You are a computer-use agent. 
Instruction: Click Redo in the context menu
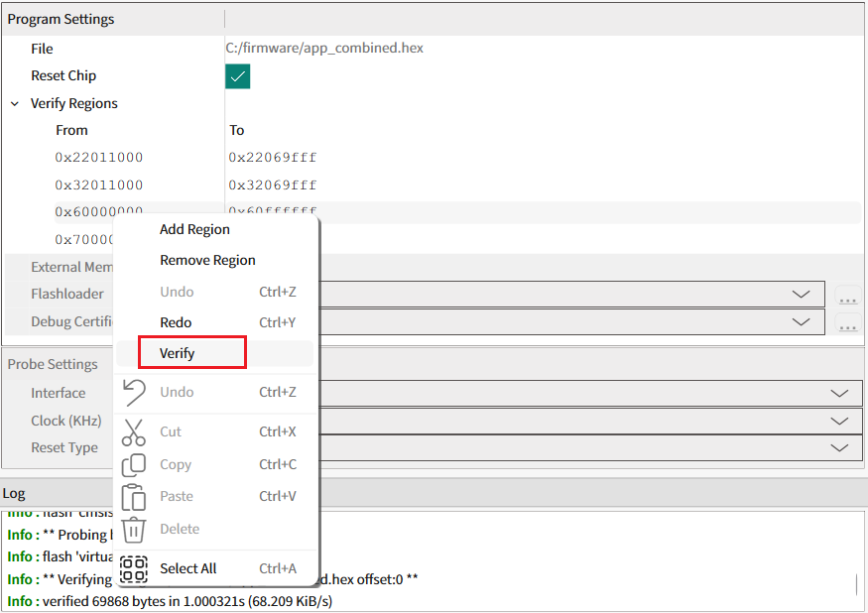[176, 322]
